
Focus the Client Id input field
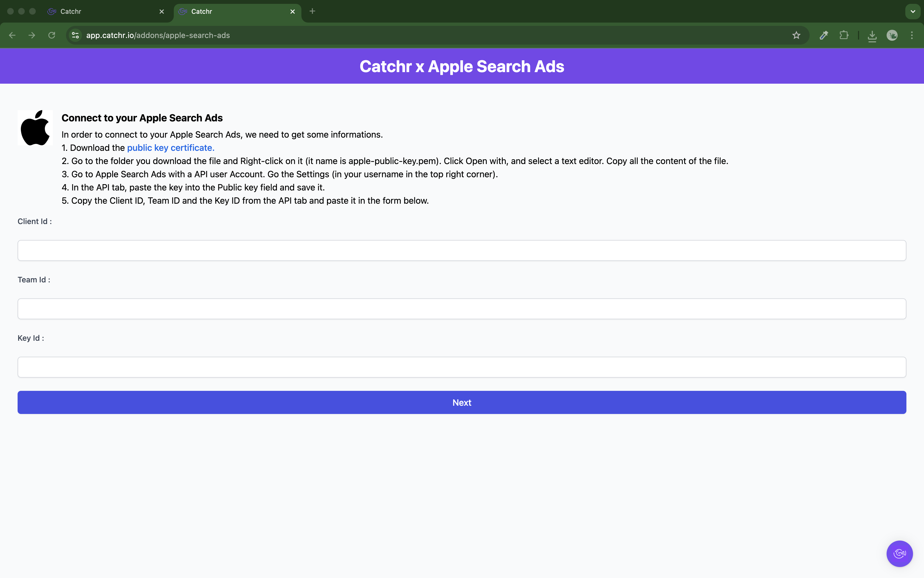point(462,250)
